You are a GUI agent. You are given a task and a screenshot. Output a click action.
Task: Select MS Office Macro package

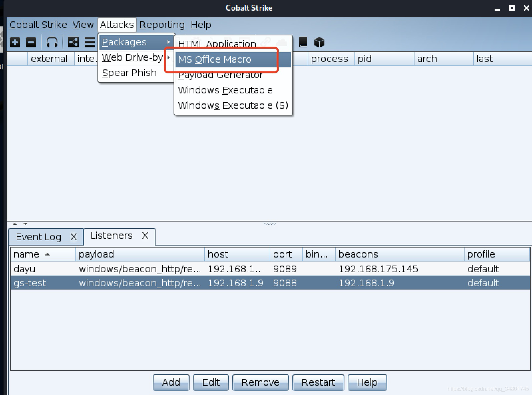pyautogui.click(x=233, y=59)
